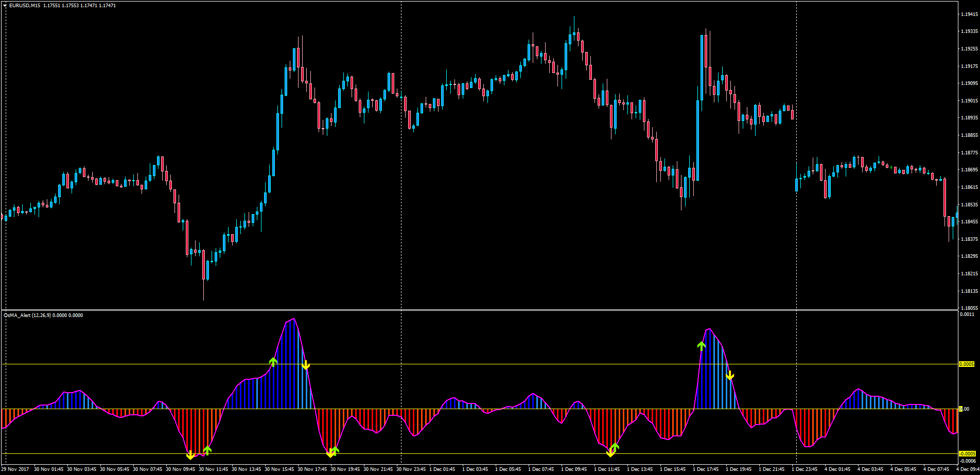Click the 1.19335 price scale label

tap(969, 31)
